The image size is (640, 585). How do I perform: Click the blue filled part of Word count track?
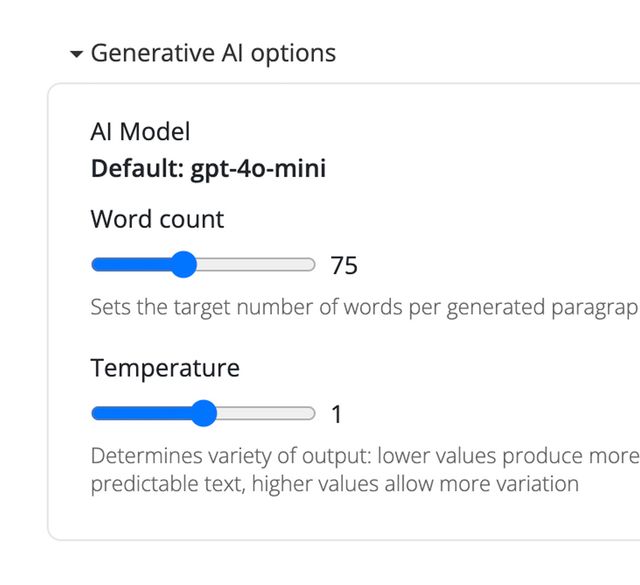130,265
